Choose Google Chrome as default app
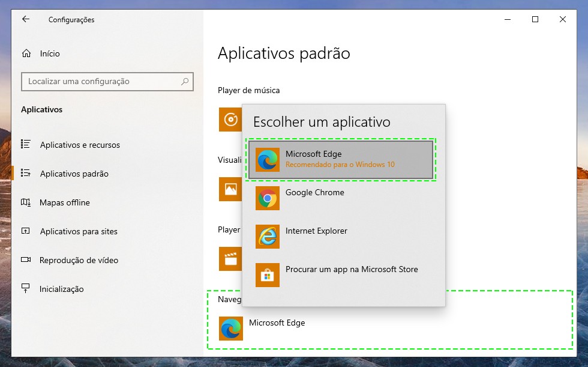The height and width of the screenshot is (367, 588). tap(341, 198)
